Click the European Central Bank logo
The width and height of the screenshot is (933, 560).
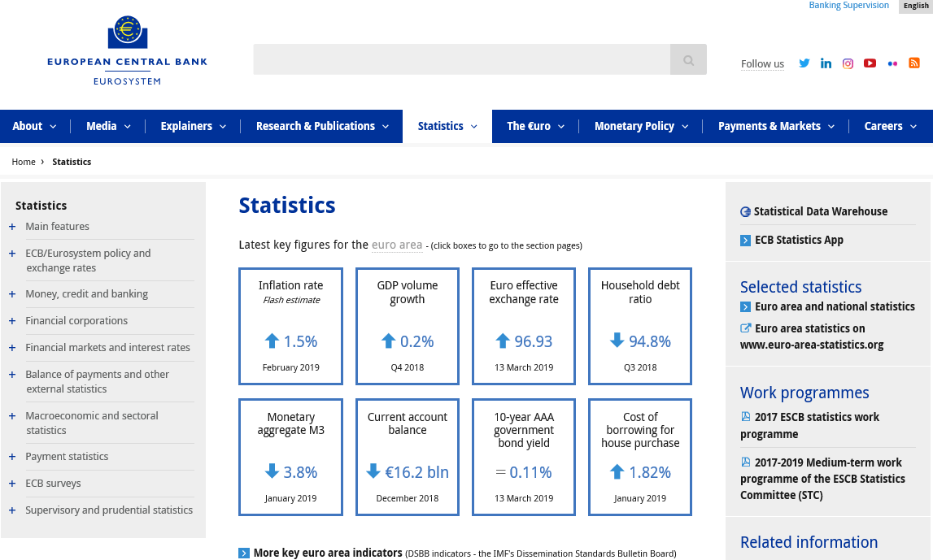128,50
